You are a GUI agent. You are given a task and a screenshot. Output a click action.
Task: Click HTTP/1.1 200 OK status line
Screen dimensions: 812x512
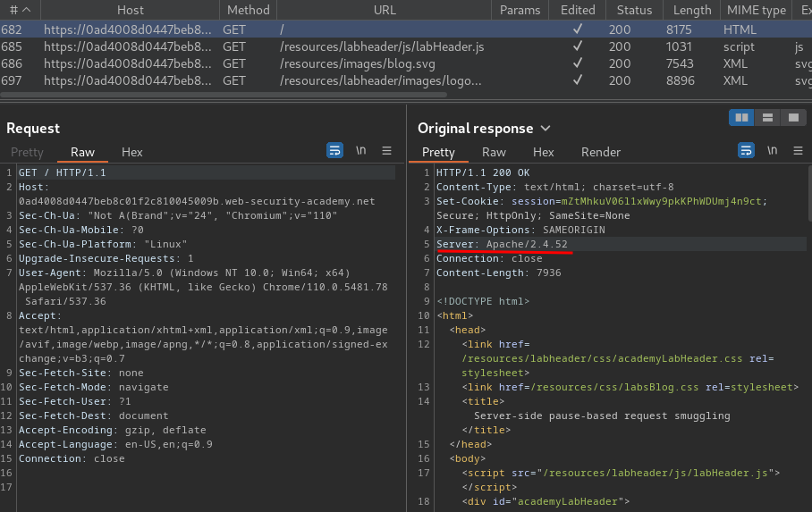click(483, 172)
